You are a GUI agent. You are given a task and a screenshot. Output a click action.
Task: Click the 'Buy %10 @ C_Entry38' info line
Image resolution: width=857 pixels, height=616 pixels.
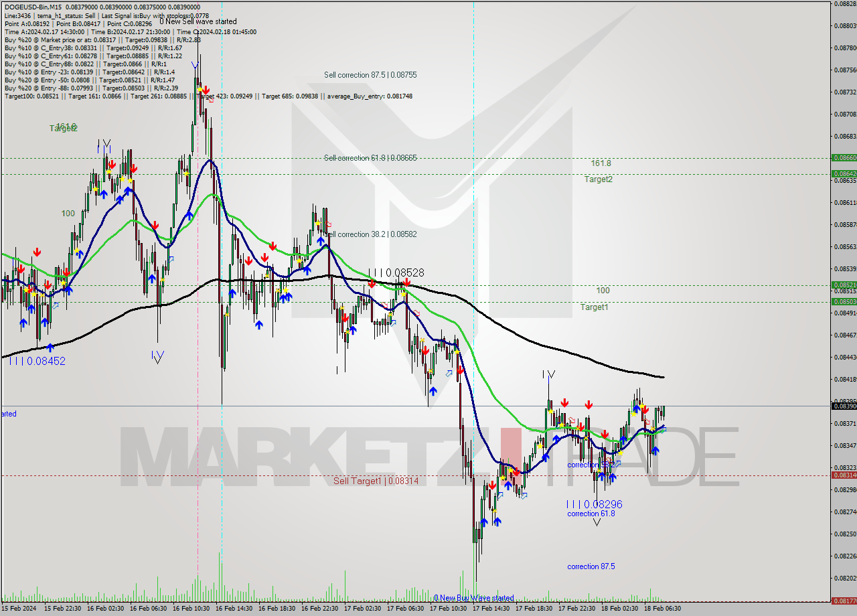pyautogui.click(x=94, y=48)
